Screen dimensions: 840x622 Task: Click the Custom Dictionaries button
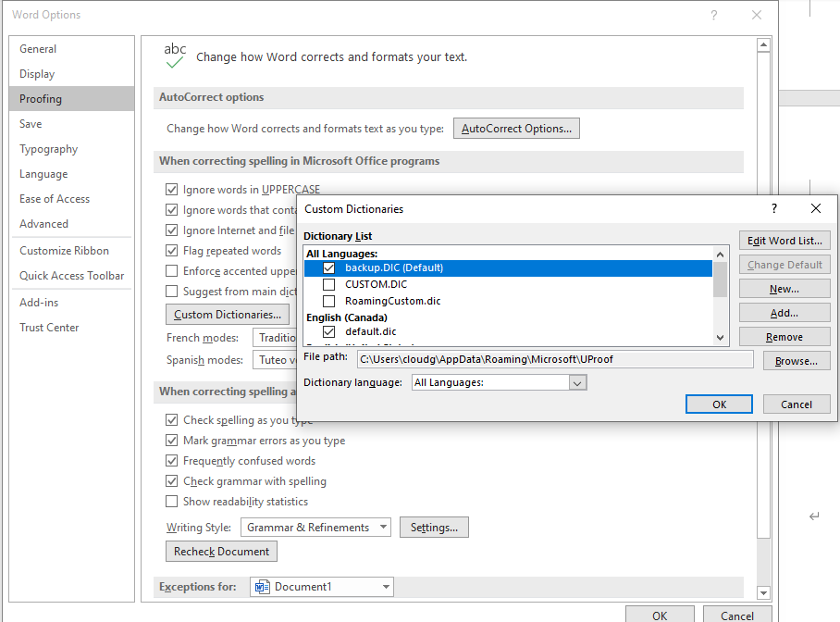pos(228,315)
